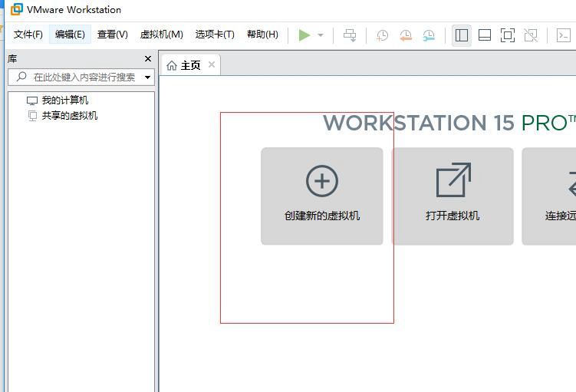Image resolution: width=576 pixels, height=392 pixels.
Task: Open the Snapshot Manager icon
Action: pyautogui.click(x=429, y=35)
